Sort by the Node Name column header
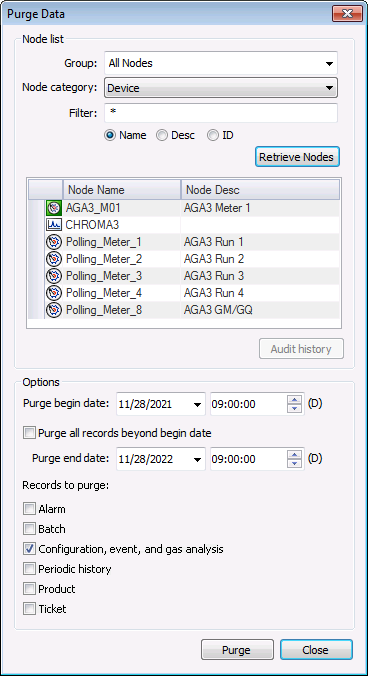 pyautogui.click(x=122, y=190)
